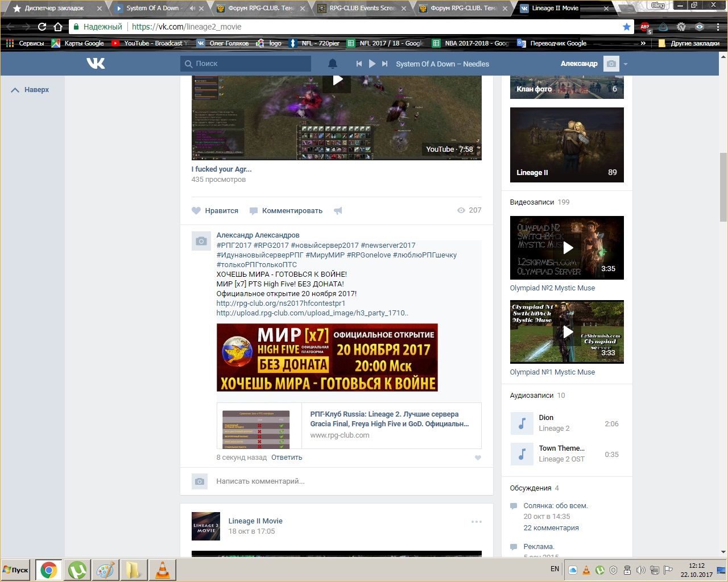728x582 pixels.
Task: Play the Town Theme audio track
Action: [522, 454]
